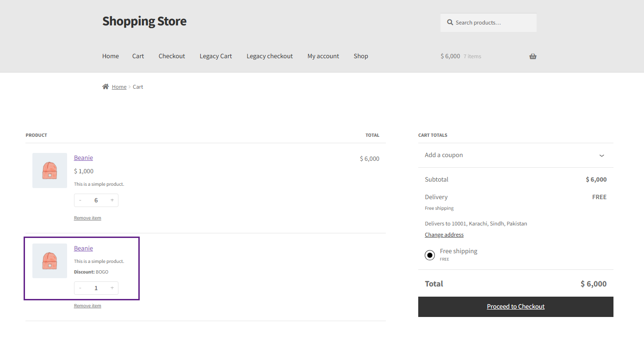Decrease quantity of BOGO discount Beanie
The image size is (644, 341).
click(80, 288)
